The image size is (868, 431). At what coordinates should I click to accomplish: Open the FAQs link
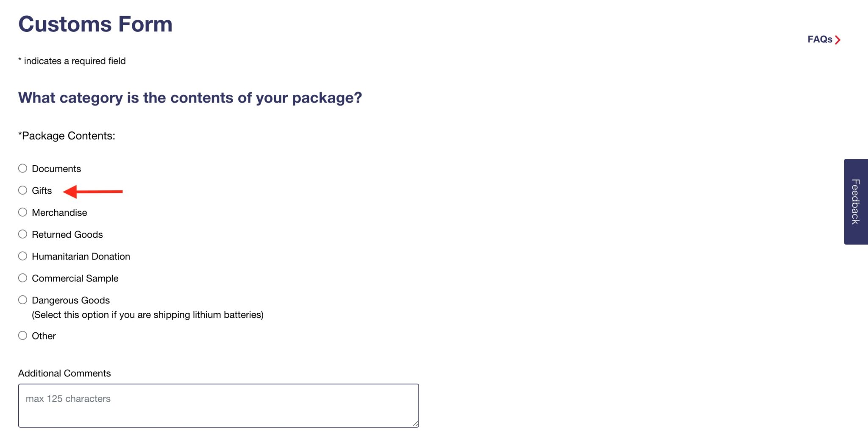click(x=820, y=39)
